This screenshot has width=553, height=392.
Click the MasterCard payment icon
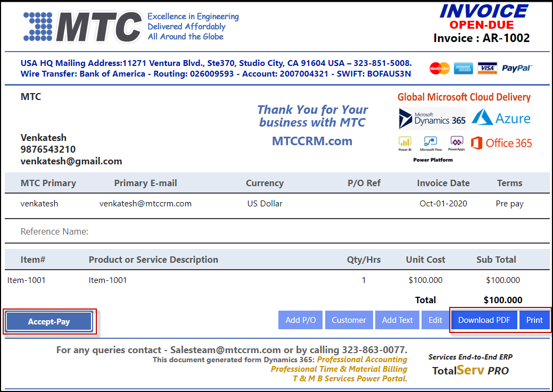pyautogui.click(x=440, y=68)
